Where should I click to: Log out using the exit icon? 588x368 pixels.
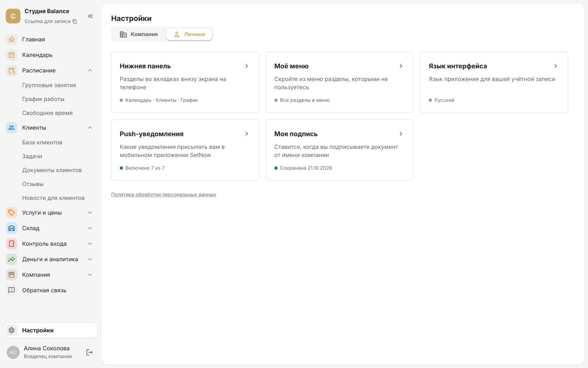coord(89,352)
